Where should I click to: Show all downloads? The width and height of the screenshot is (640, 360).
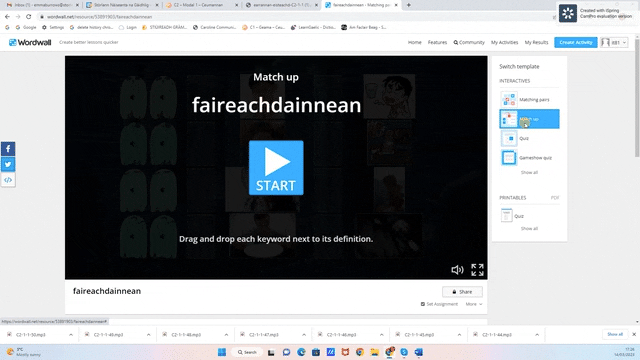point(615,334)
